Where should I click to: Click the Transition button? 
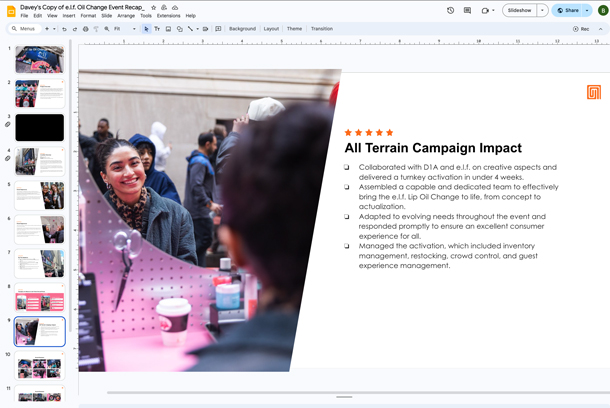coord(322,29)
